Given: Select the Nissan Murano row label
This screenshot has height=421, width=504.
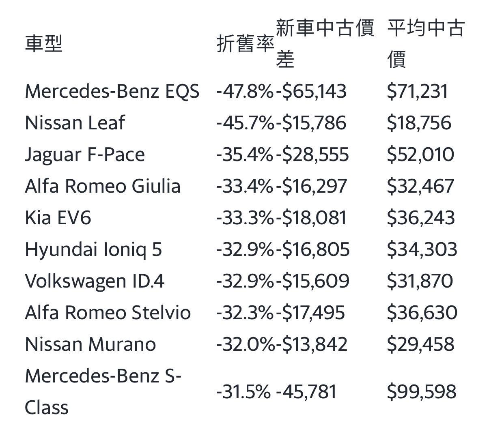Looking at the screenshot, I should 90,344.
